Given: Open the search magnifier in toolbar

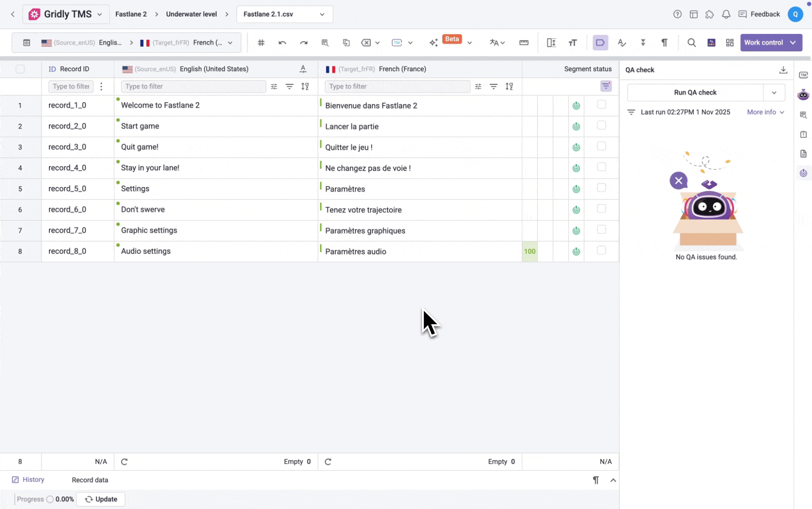Looking at the screenshot, I should click(x=691, y=43).
